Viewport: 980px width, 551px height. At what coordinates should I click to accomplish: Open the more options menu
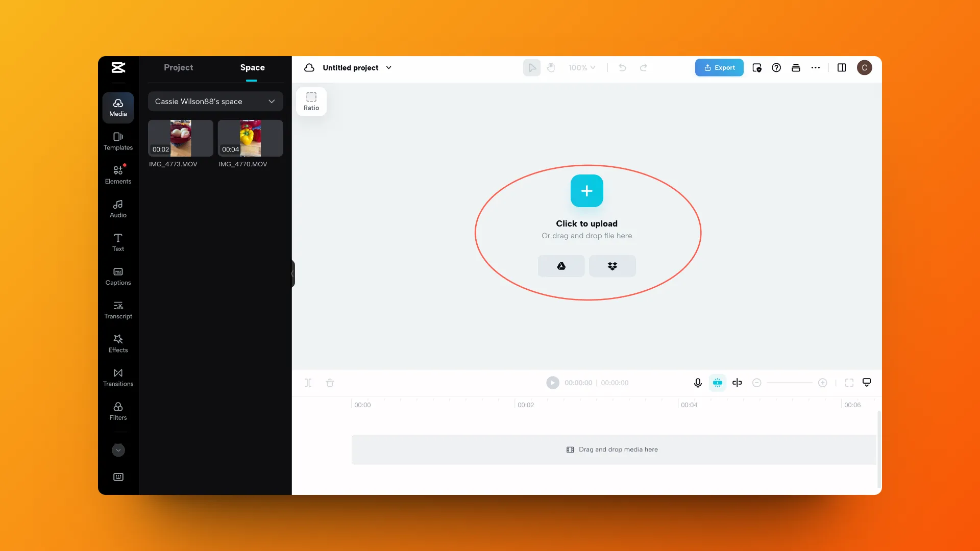coord(816,67)
